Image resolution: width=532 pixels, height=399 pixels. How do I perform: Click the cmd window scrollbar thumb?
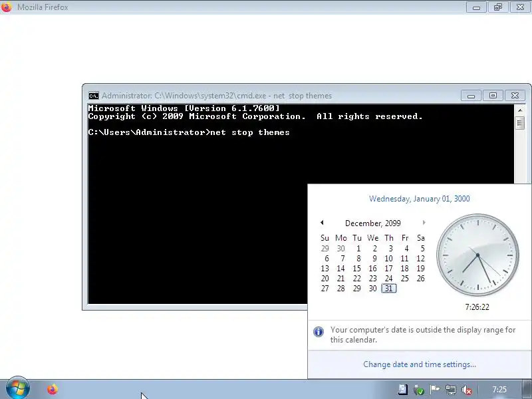tap(520, 122)
